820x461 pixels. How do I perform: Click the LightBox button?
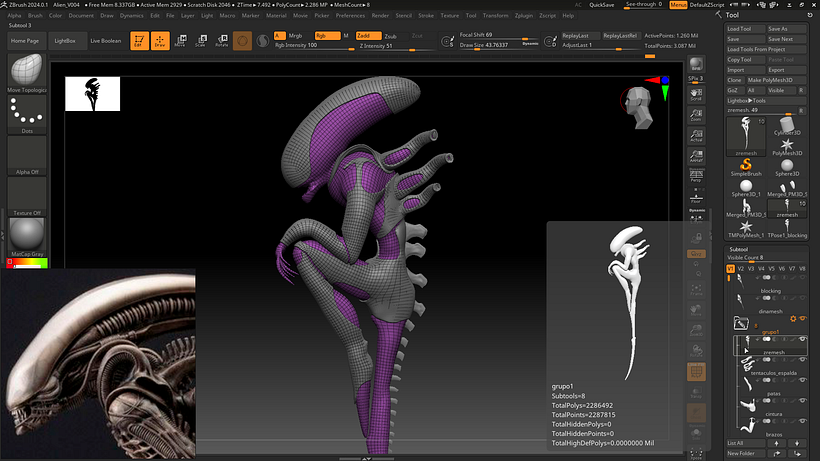(65, 41)
